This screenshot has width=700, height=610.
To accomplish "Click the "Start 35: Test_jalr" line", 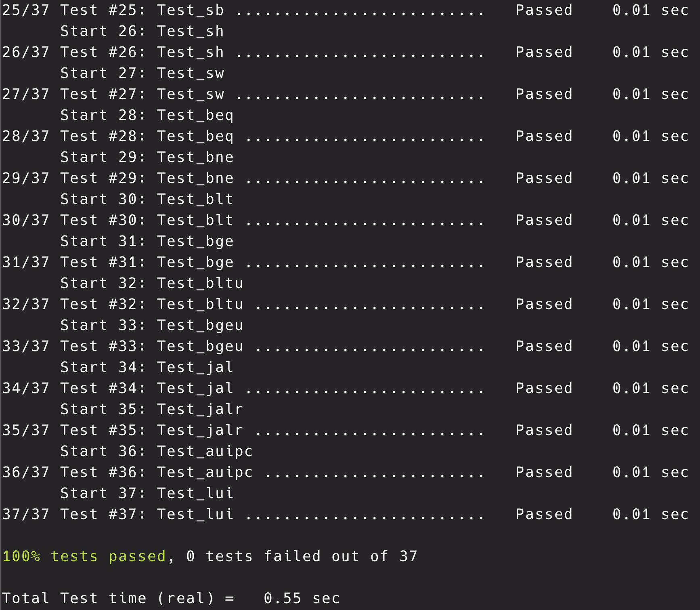I will [x=151, y=409].
